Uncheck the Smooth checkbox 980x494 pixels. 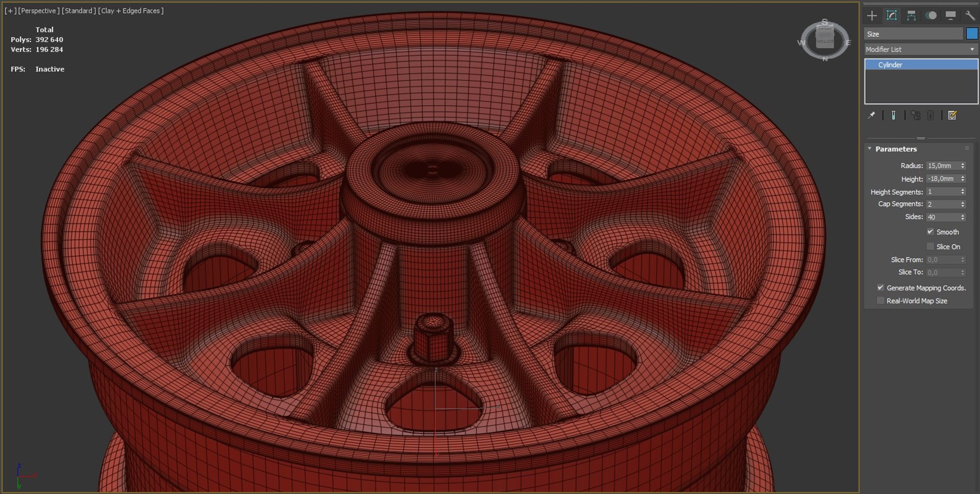coord(930,232)
